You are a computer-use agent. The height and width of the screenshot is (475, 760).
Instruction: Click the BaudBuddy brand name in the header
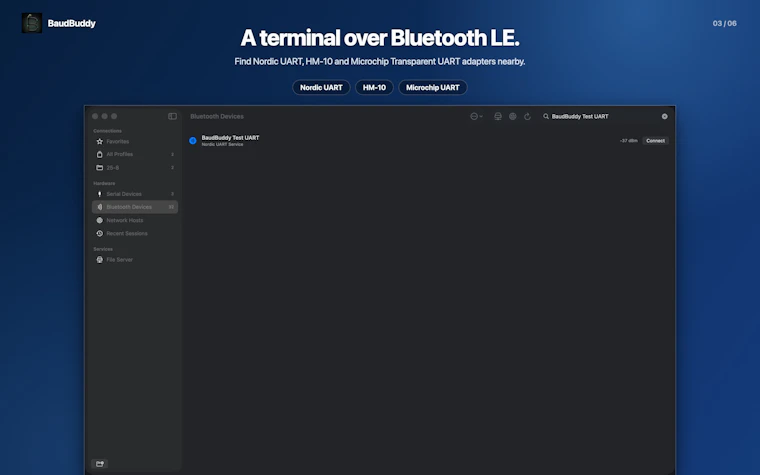coord(72,23)
